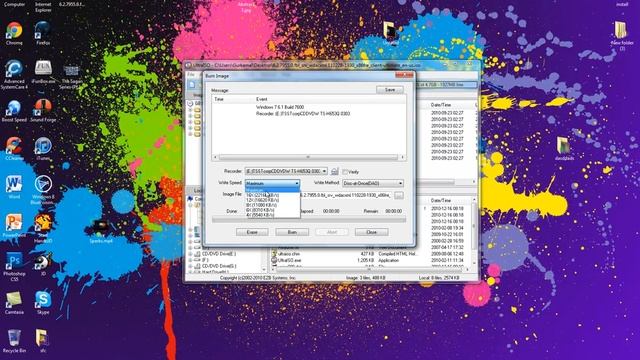This screenshot has width=640, height=360.
Task: Open the Firefox desktop shortcut
Action: tap(43, 33)
